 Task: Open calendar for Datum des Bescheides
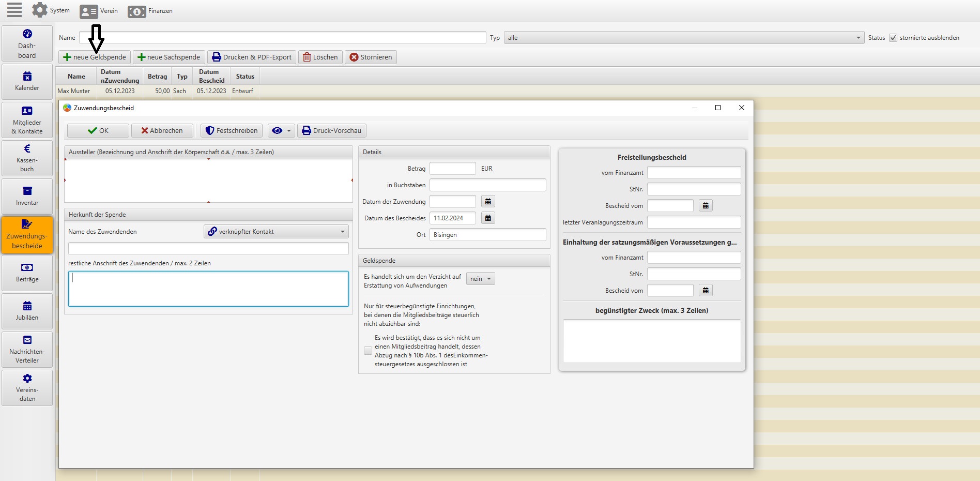488,218
